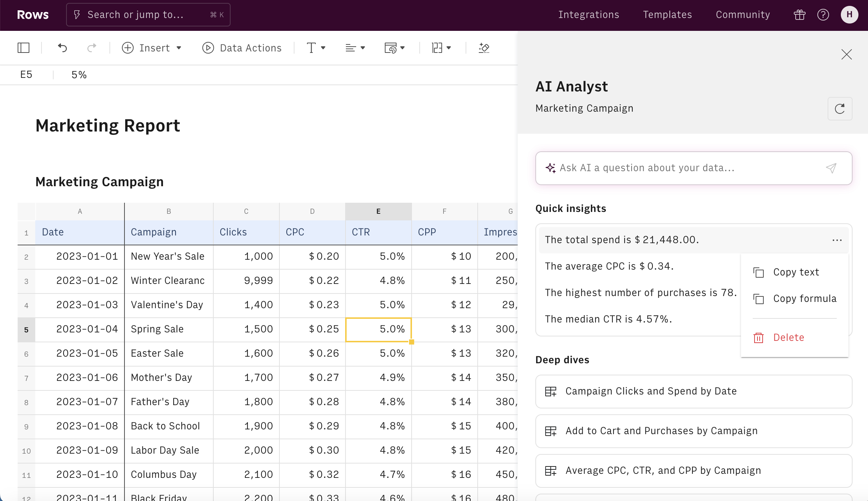Viewport: 868px width, 501px height.
Task: Open the three-dot menu for total spend
Action: (837, 240)
